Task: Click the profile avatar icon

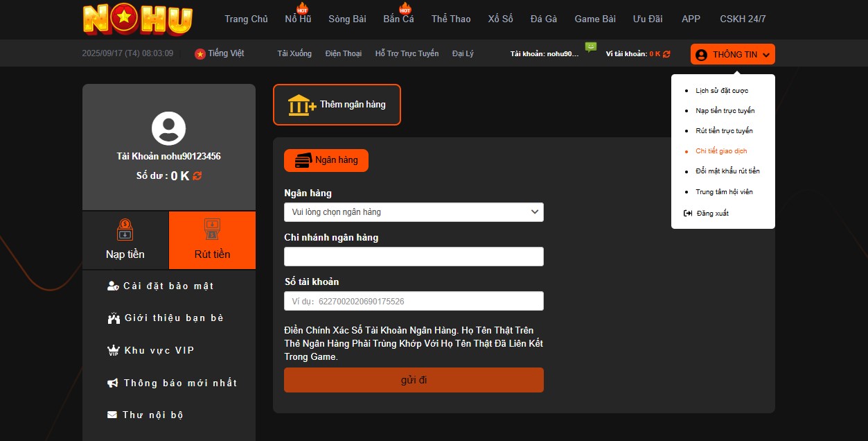Action: (x=168, y=128)
